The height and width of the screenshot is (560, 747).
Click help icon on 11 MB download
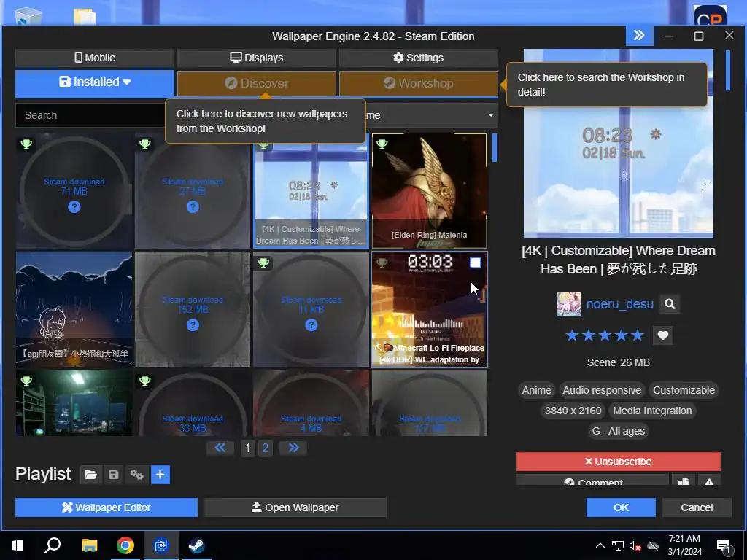[311, 325]
